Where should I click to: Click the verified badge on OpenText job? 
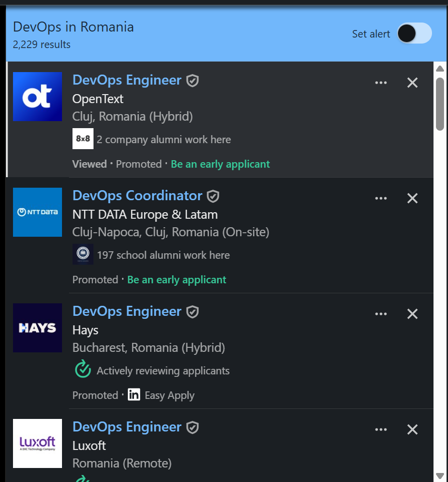click(x=192, y=81)
